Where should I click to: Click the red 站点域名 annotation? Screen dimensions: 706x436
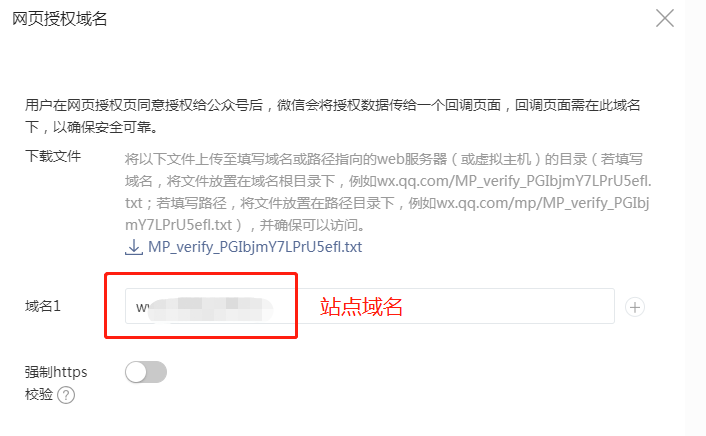pyautogui.click(x=361, y=307)
